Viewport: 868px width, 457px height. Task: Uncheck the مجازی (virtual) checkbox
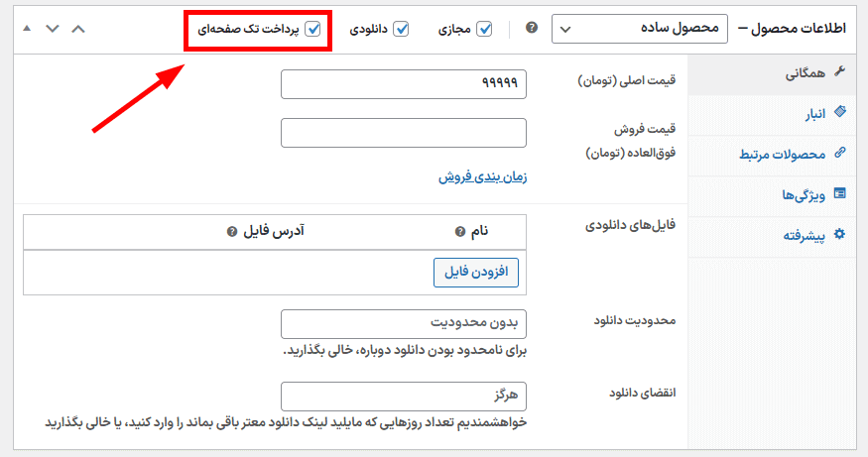point(484,29)
